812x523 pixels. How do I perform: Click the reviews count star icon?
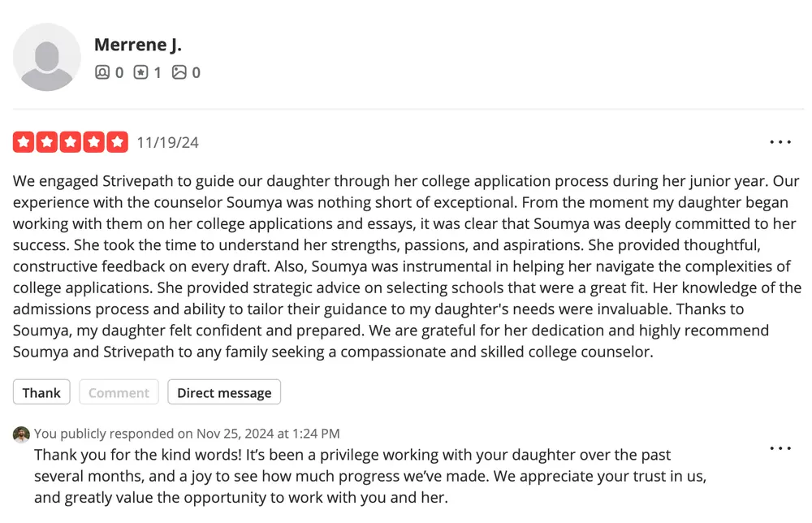(140, 72)
